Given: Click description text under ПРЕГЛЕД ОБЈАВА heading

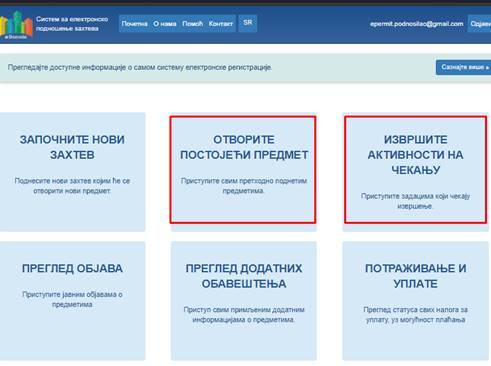Looking at the screenshot, I should (72, 299).
